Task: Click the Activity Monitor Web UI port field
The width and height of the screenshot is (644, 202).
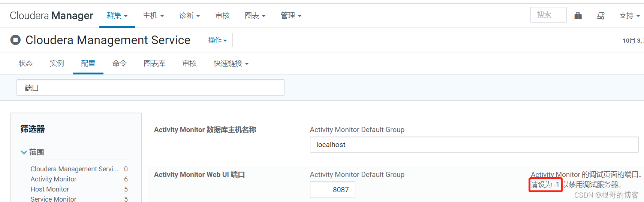Action: (332, 190)
